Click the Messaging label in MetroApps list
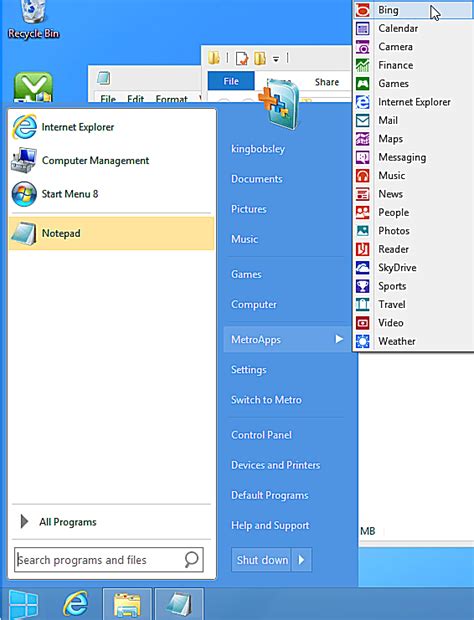 (x=402, y=157)
